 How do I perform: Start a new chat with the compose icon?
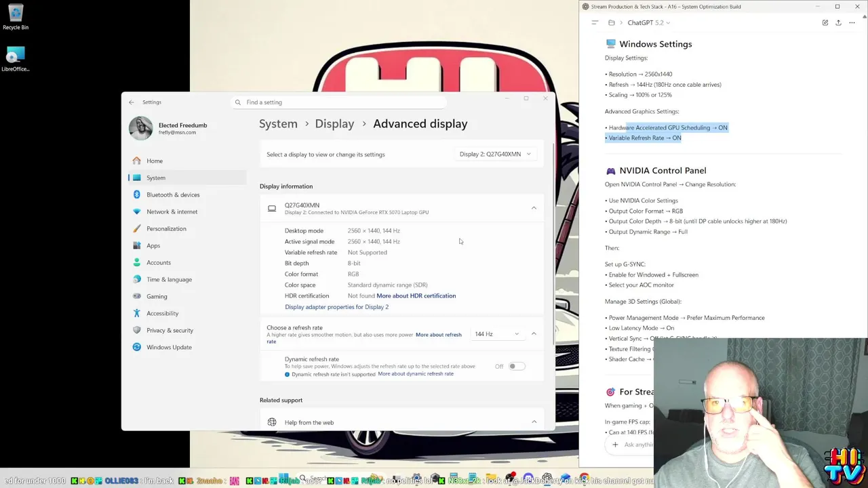pyautogui.click(x=825, y=22)
